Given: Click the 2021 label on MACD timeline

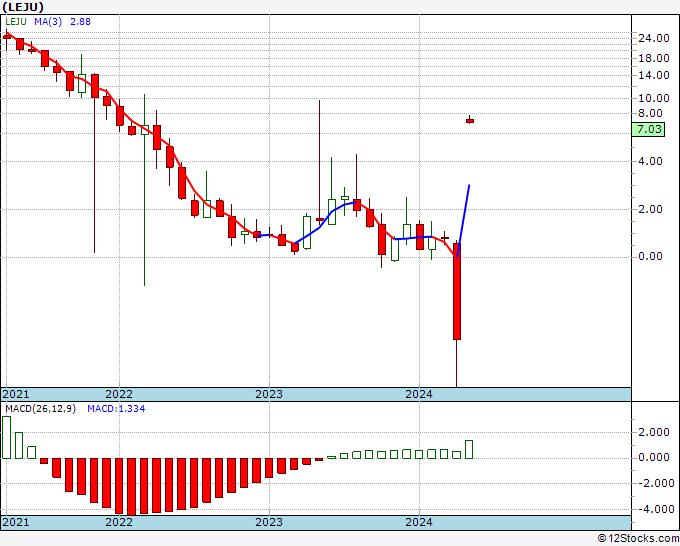Looking at the screenshot, I should (x=16, y=522).
